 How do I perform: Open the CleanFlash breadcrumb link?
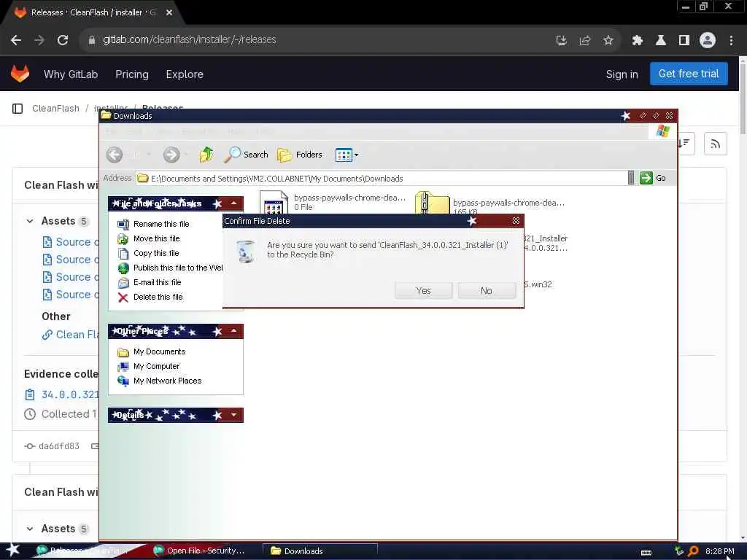[55, 109]
